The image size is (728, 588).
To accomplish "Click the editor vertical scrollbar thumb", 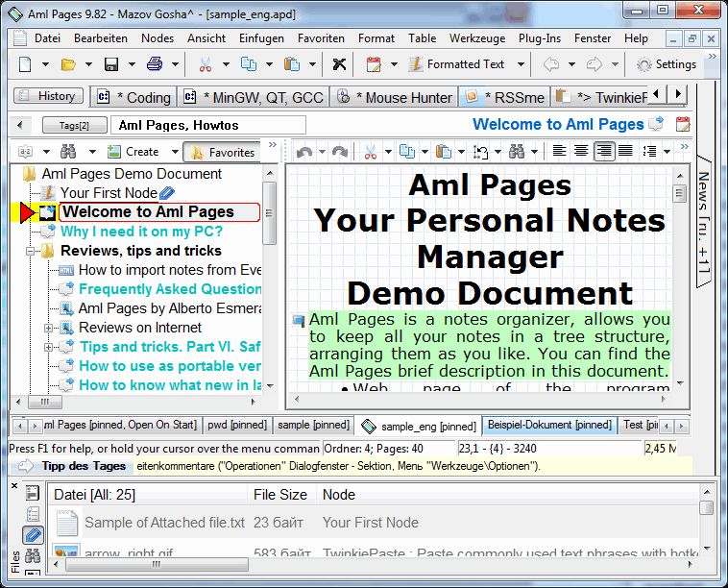I will (x=680, y=193).
